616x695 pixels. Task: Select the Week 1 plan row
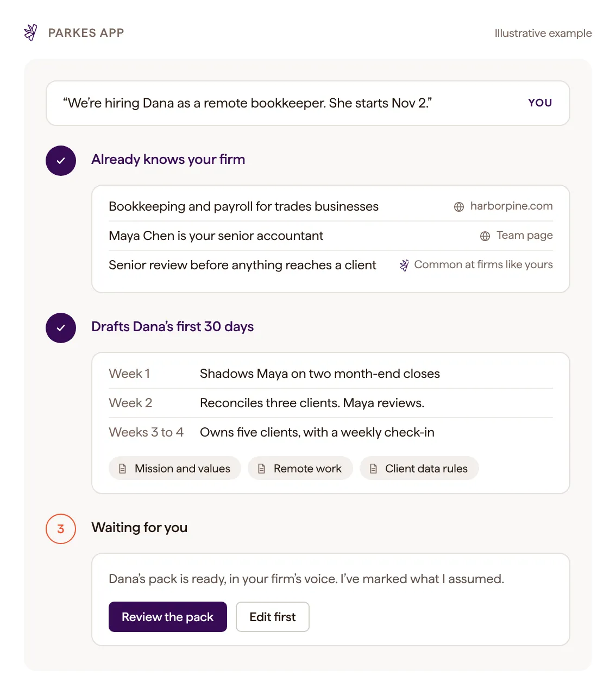pyautogui.click(x=331, y=374)
